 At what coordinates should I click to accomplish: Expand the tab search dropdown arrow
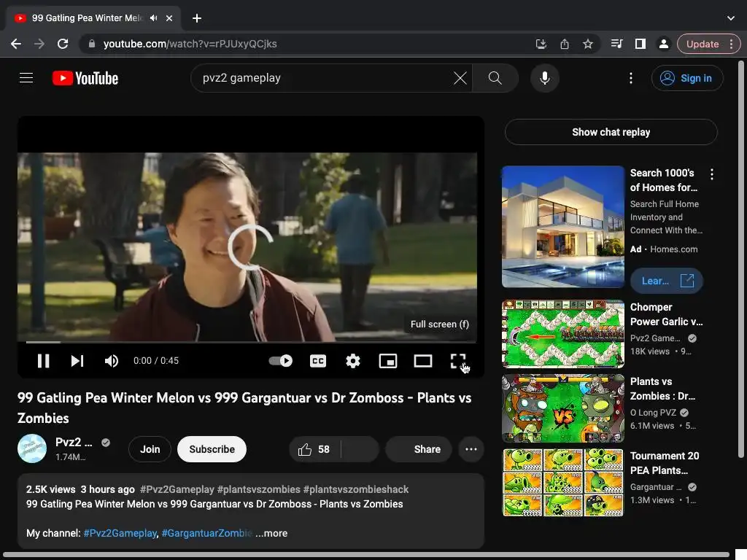click(731, 18)
